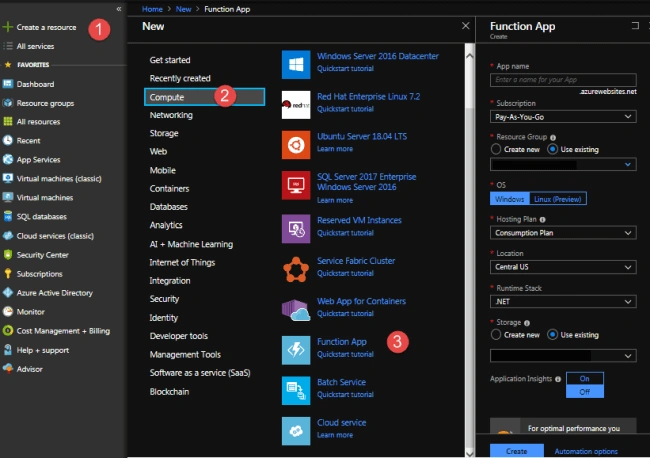Screen dimensions: 650x458
Task: Click the blue Create button
Action: (517, 451)
